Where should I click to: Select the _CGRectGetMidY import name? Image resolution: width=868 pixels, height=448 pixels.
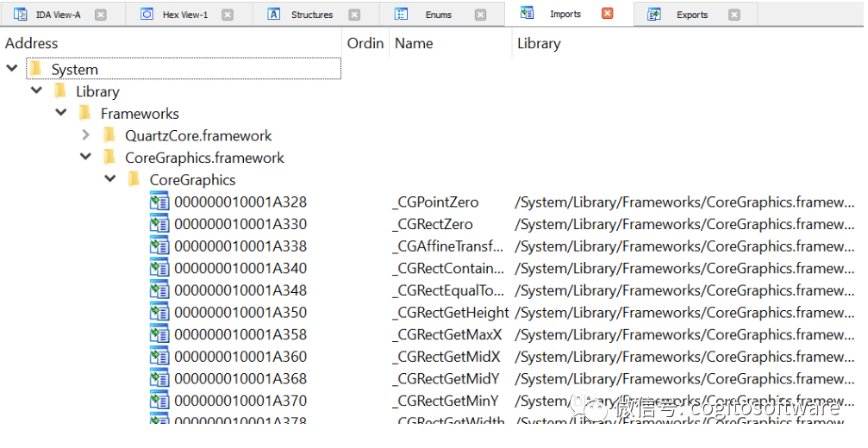(446, 379)
